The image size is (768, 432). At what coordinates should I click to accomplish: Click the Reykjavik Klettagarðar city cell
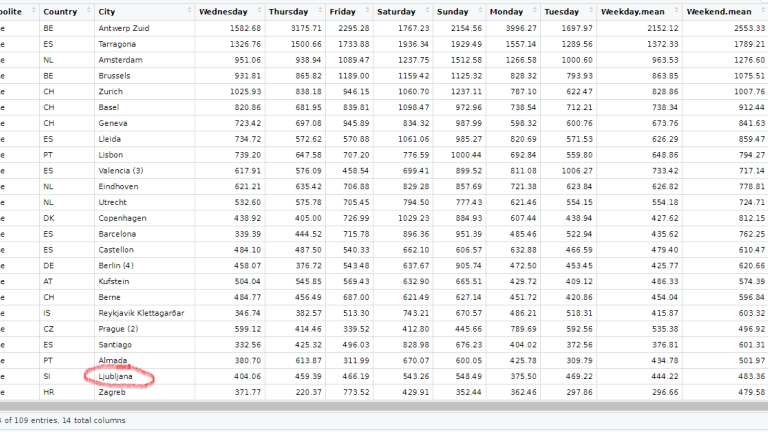pos(145,312)
